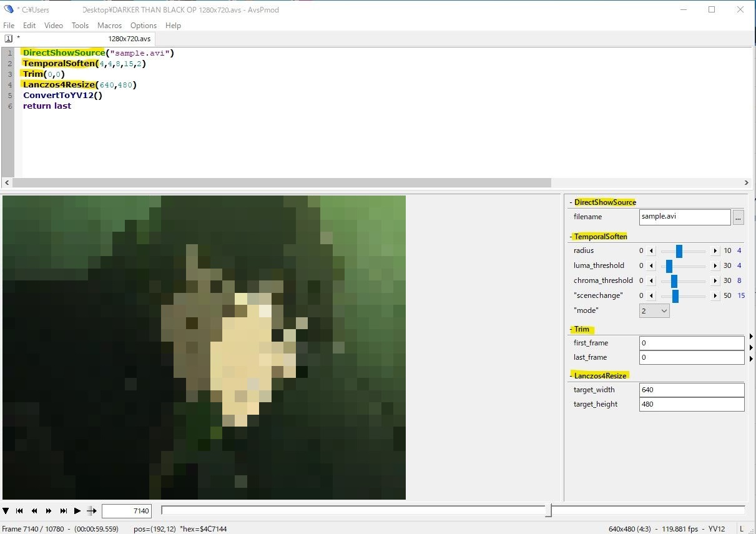Click the down-triangle toggle beside playback controls
This screenshot has width=756, height=534.
pyautogui.click(x=6, y=511)
